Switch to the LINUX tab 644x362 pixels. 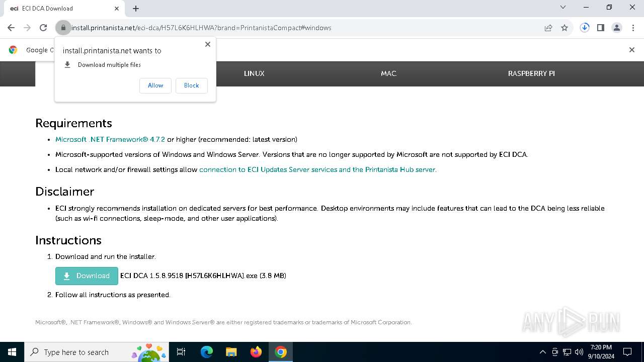tap(254, 73)
